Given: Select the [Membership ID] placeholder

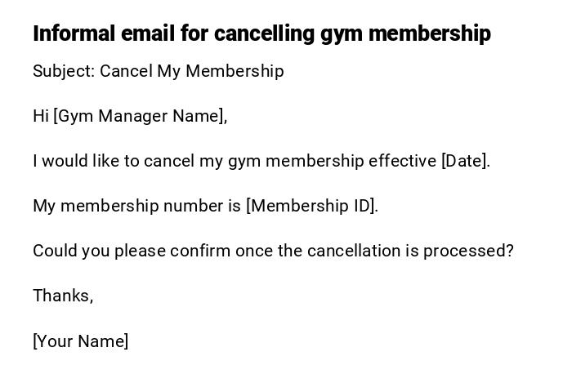Looking at the screenshot, I should (x=311, y=206).
